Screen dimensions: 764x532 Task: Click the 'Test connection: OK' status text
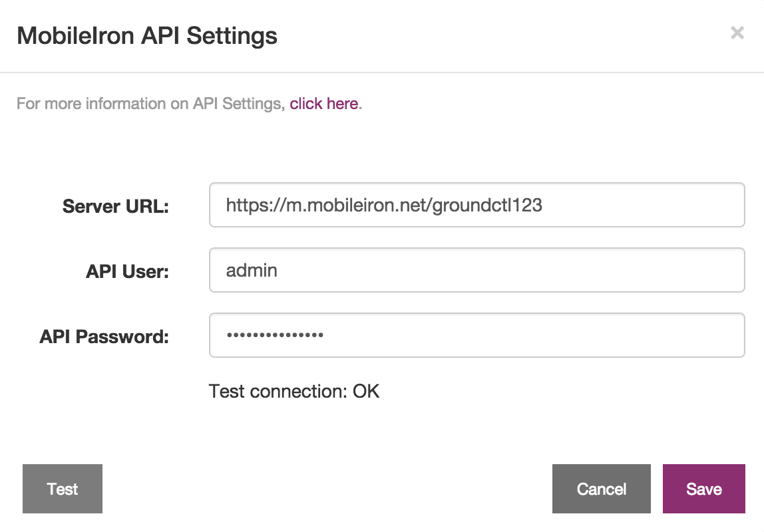coord(294,391)
